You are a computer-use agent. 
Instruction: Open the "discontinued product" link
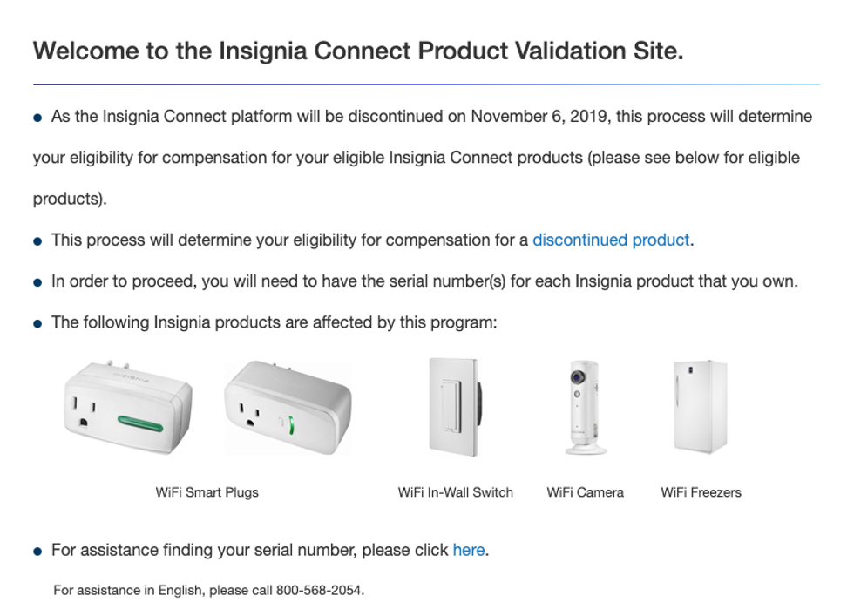(611, 240)
